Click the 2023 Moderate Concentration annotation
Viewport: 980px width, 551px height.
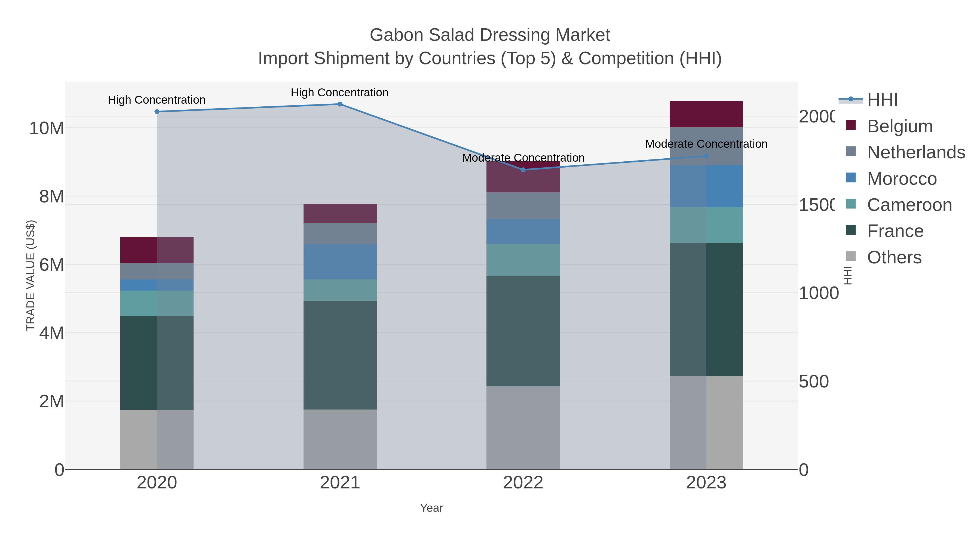point(706,144)
